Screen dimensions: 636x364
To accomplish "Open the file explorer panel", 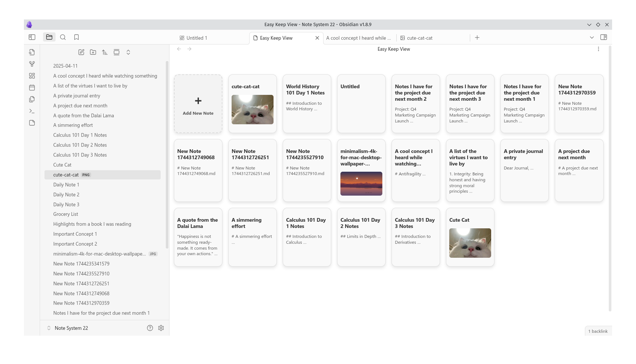I will pos(49,37).
